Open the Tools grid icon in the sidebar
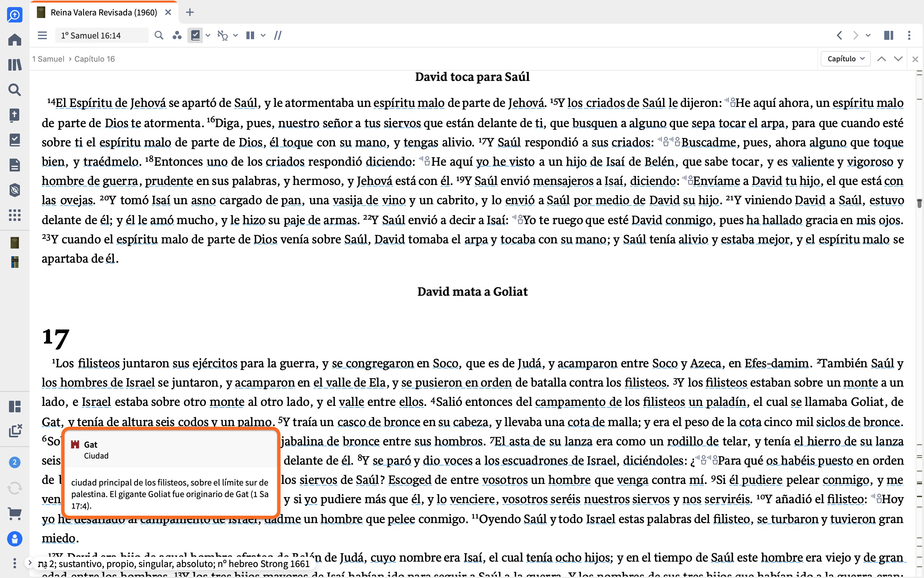The height and width of the screenshot is (578, 924). click(14, 215)
